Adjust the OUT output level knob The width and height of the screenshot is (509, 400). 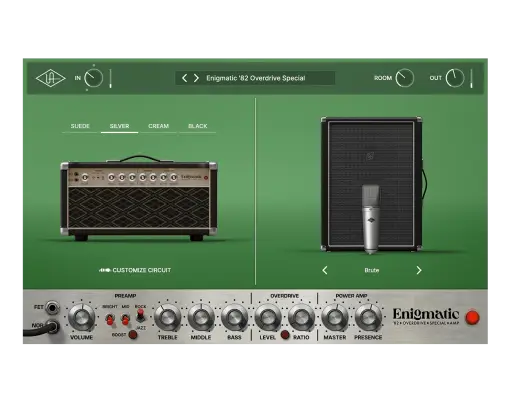click(x=455, y=78)
